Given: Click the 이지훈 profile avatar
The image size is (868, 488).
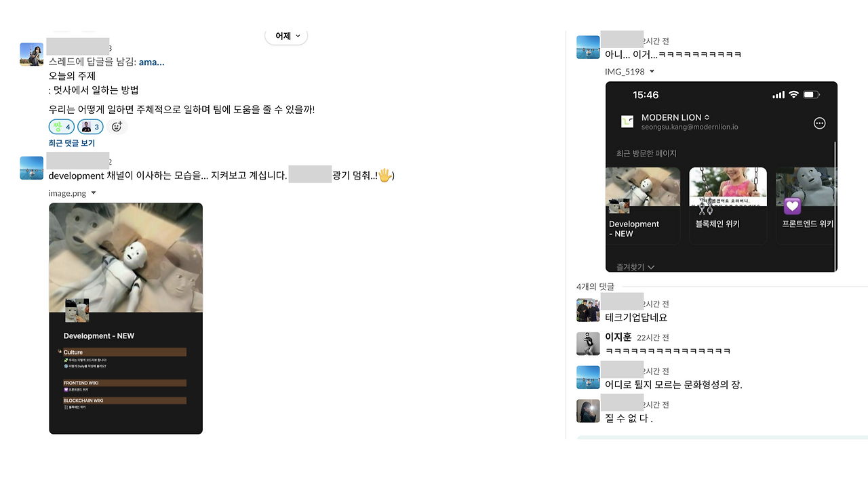Looking at the screenshot, I should (588, 344).
